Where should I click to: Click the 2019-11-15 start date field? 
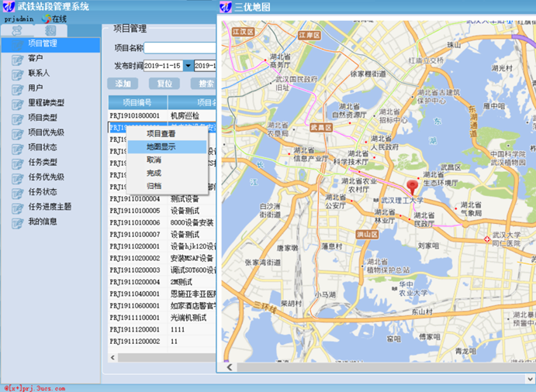164,66
